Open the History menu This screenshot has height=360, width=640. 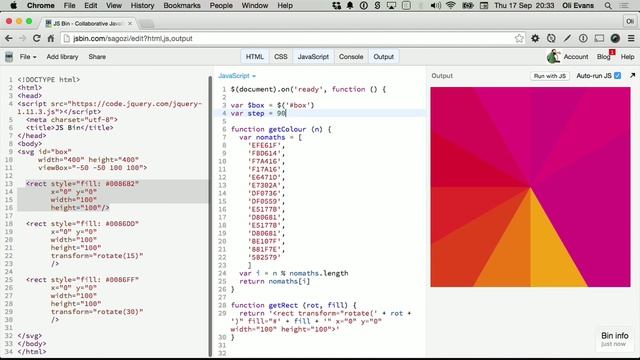tap(142, 6)
